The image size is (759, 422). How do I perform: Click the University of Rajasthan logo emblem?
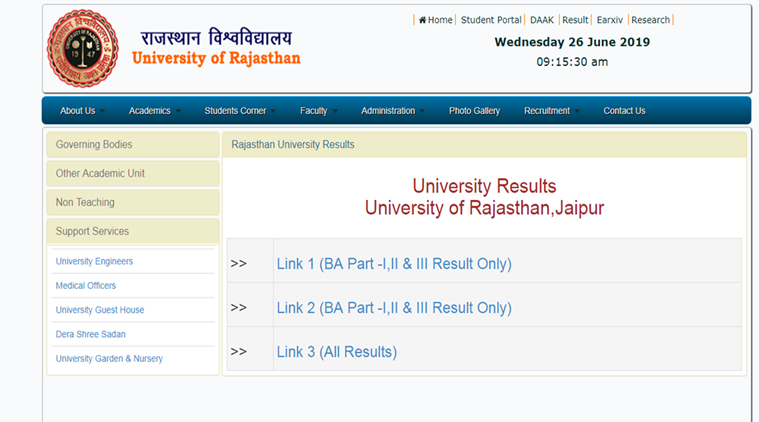(82, 48)
